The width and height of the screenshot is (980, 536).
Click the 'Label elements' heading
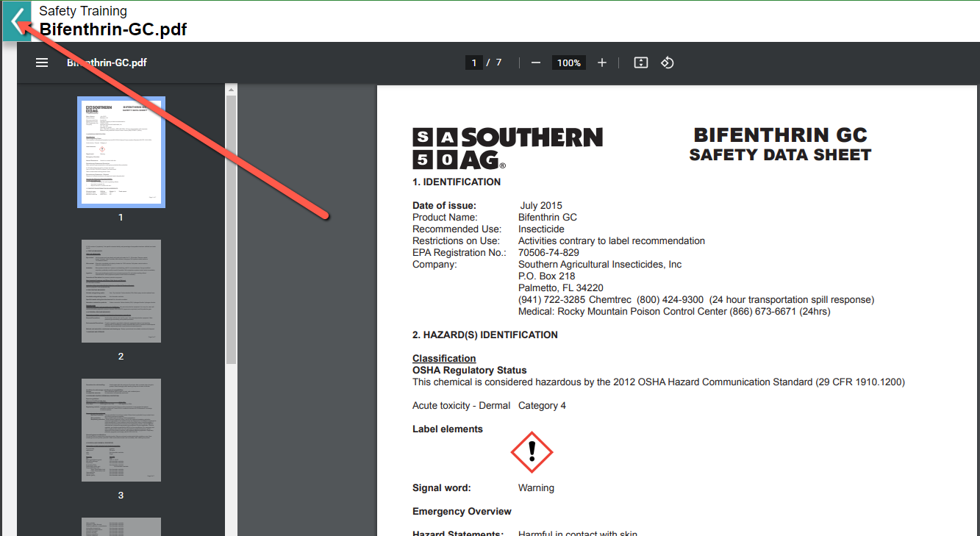[448, 429]
